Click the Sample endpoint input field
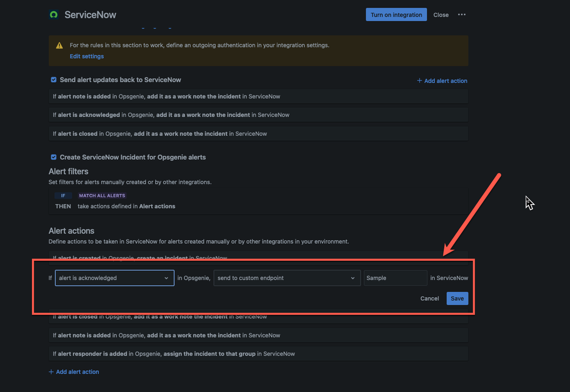 coord(395,278)
